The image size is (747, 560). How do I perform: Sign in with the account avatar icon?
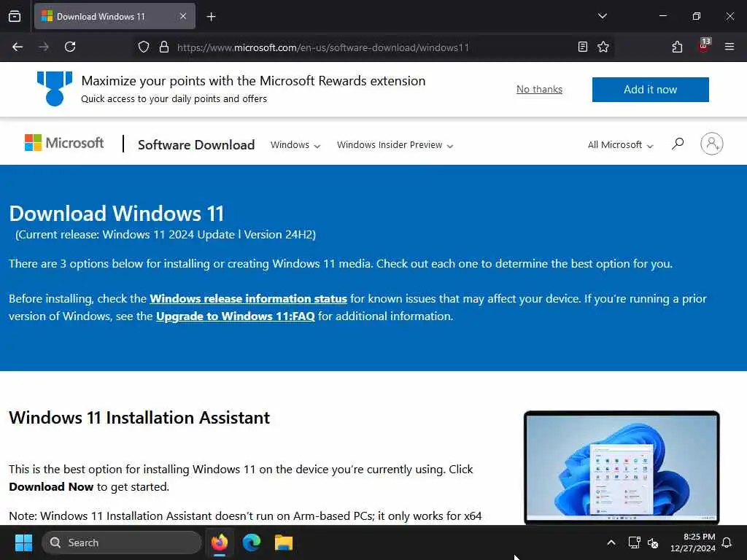[x=712, y=144]
